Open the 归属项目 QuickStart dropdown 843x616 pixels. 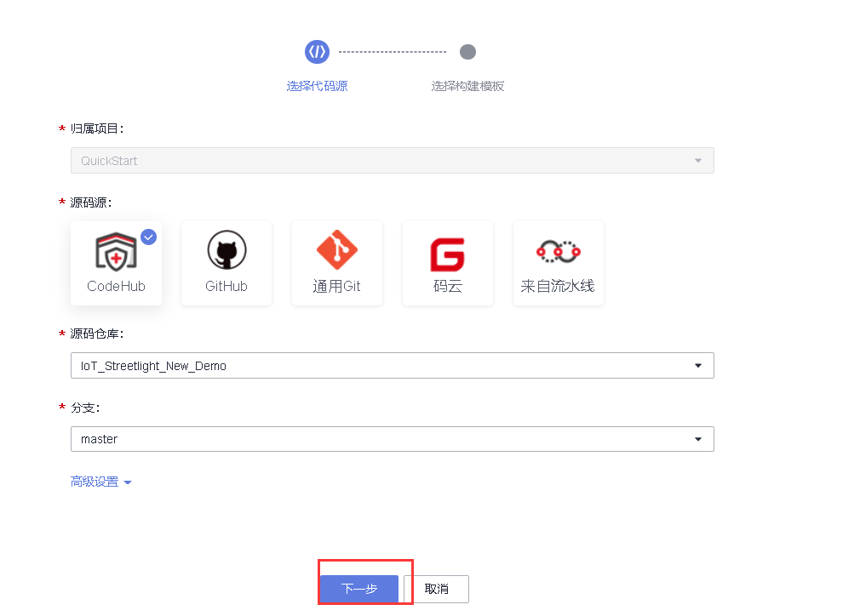pos(393,161)
